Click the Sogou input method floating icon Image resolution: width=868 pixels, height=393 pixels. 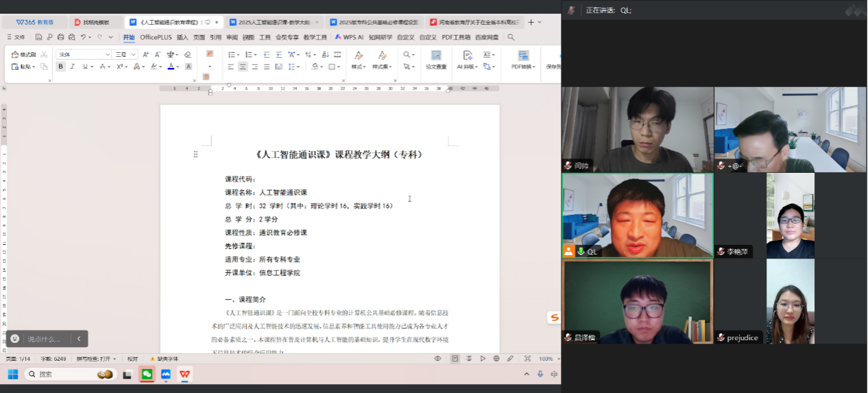click(554, 317)
